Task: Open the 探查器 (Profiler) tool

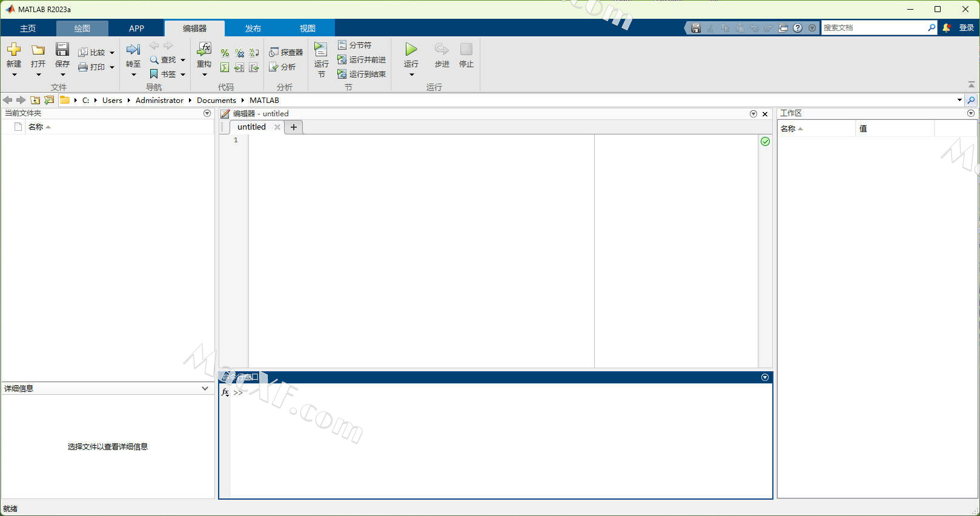Action: [x=286, y=53]
